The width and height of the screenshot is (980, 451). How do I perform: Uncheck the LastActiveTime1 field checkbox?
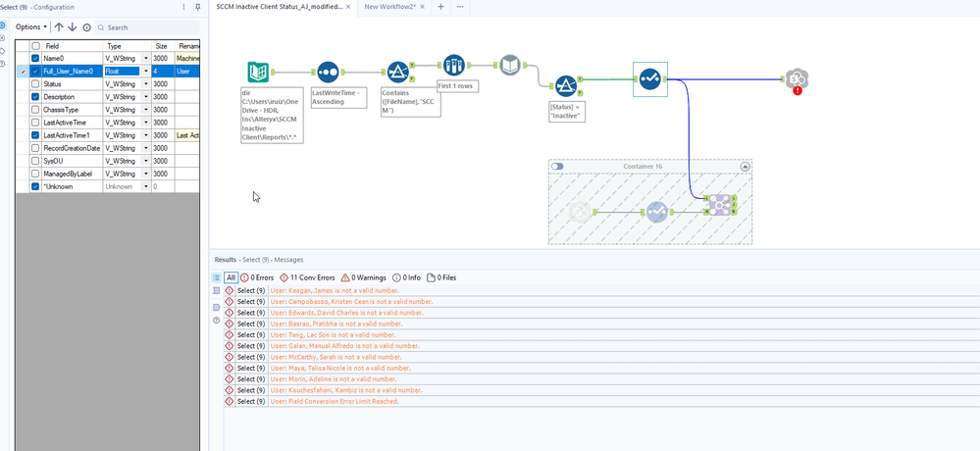point(35,135)
